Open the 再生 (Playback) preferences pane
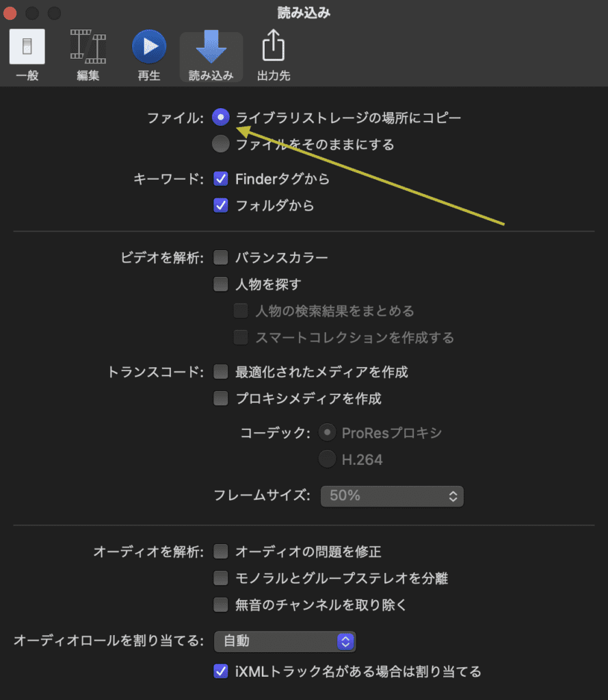This screenshot has height=700, width=608. (149, 55)
